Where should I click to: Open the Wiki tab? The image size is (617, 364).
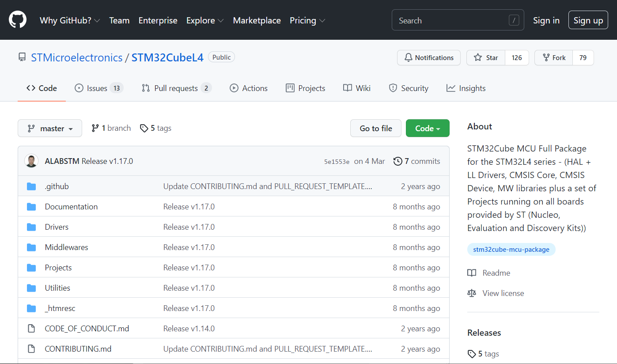coord(357,88)
